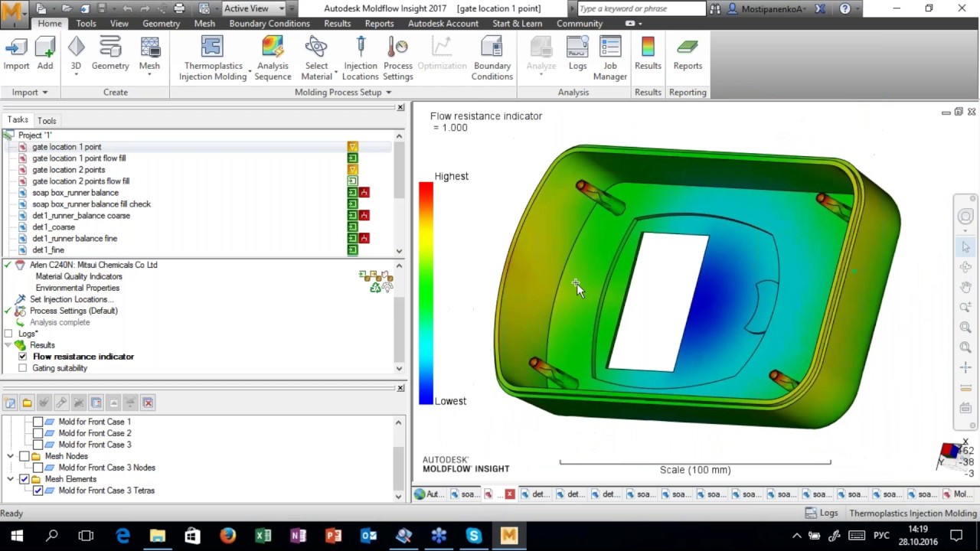Open Process Settings from the ribbon
This screenshot has height=551, width=980.
click(398, 58)
